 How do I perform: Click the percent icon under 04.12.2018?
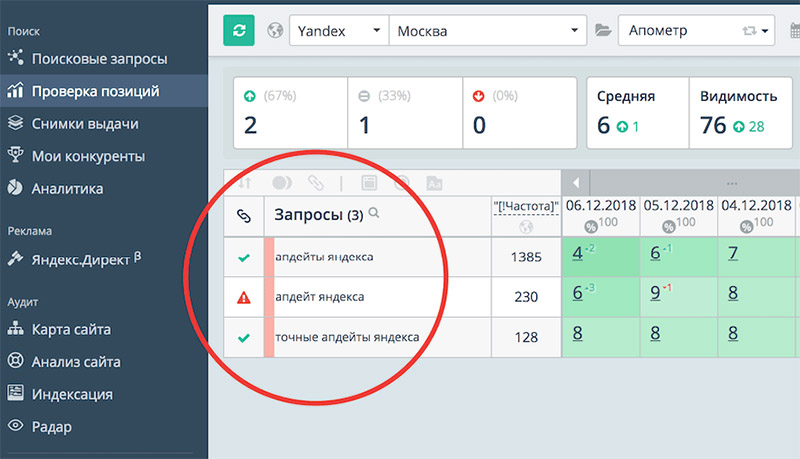(x=746, y=226)
